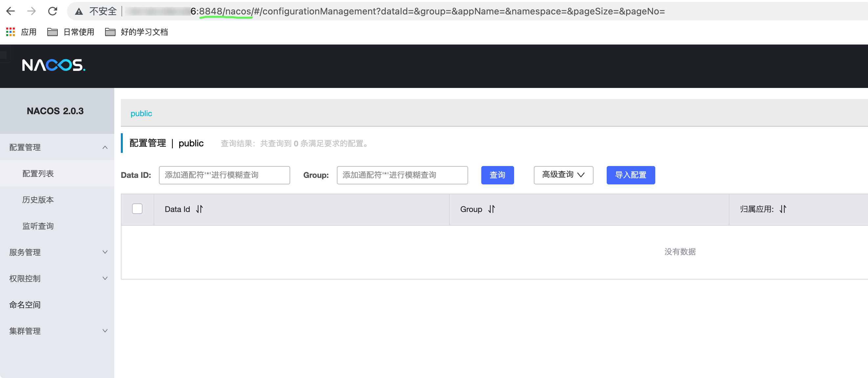Click the sort icon next to 归属应用
Image resolution: width=868 pixels, height=378 pixels.
pos(783,209)
